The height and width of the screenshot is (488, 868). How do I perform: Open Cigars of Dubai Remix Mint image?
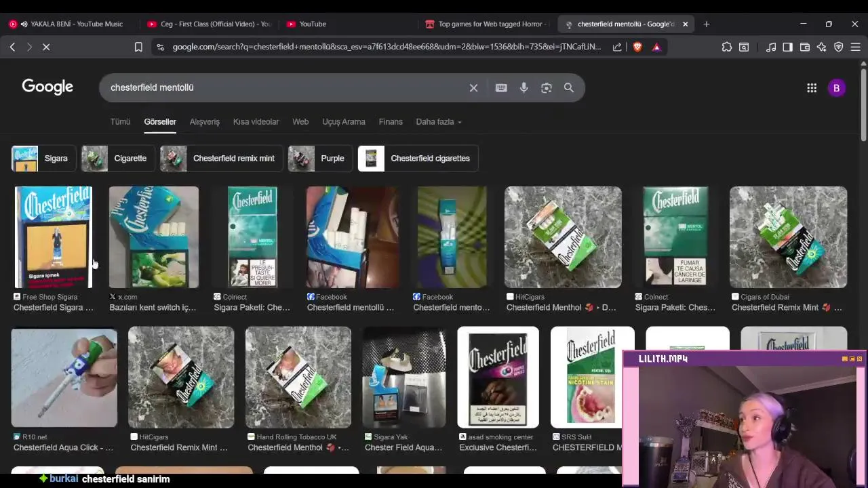pyautogui.click(x=788, y=237)
